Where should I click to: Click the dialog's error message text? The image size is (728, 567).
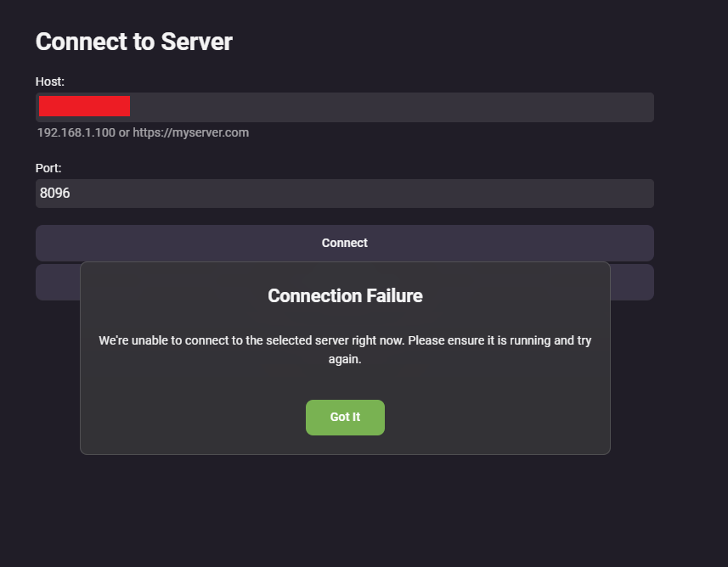click(345, 349)
